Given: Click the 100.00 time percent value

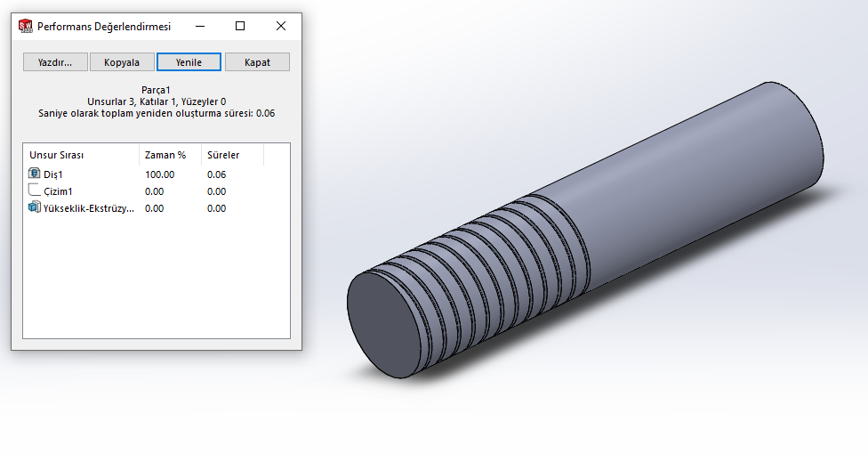Looking at the screenshot, I should [x=160, y=174].
